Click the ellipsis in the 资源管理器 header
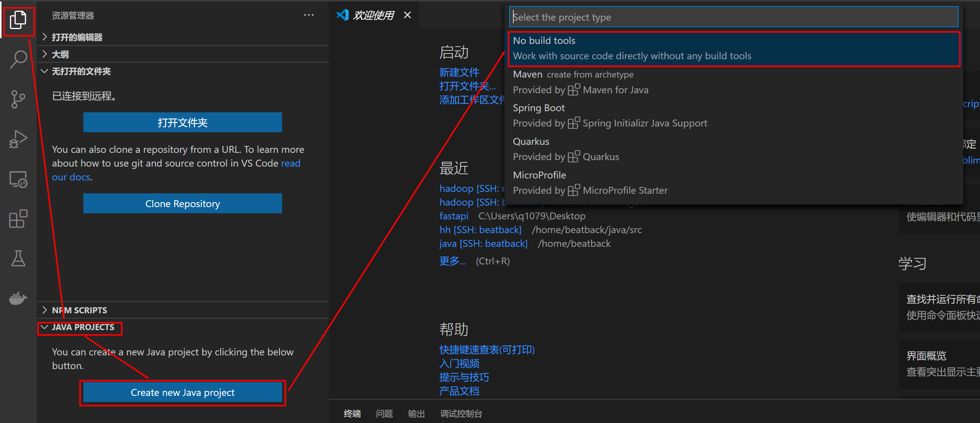The width and height of the screenshot is (980, 423). 308,15
